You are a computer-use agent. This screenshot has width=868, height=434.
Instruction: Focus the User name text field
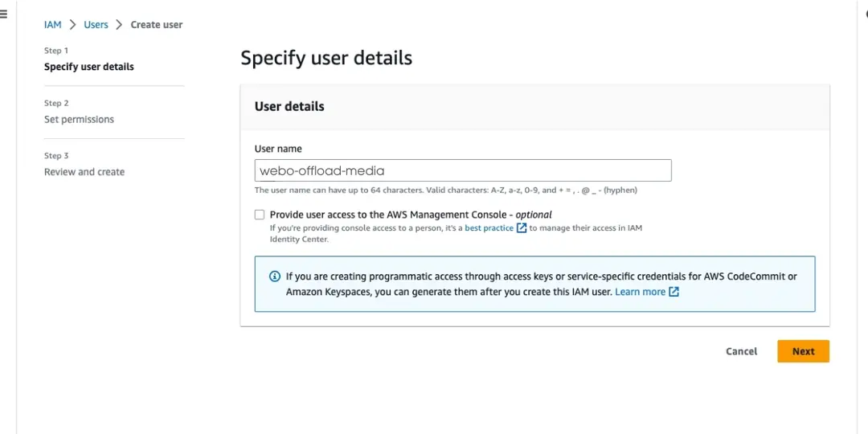click(462, 170)
